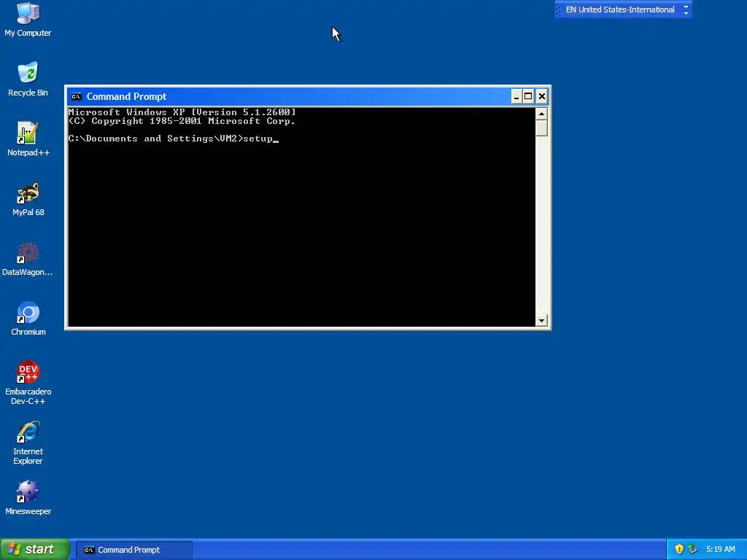
Task: Click the security shield tray icon
Action: pos(679,549)
